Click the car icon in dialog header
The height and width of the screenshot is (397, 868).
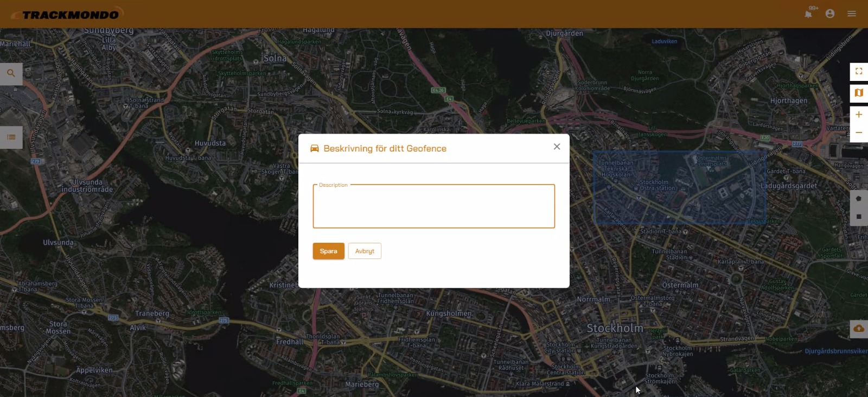[x=315, y=148]
